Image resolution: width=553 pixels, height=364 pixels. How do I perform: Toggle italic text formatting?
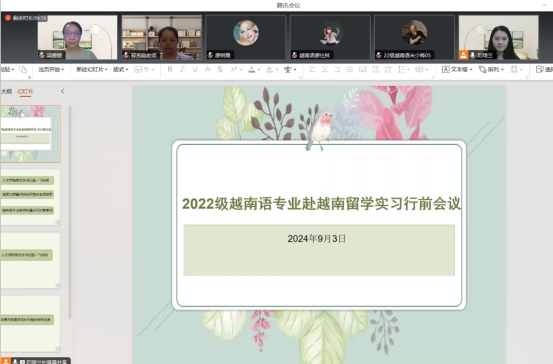(182, 69)
